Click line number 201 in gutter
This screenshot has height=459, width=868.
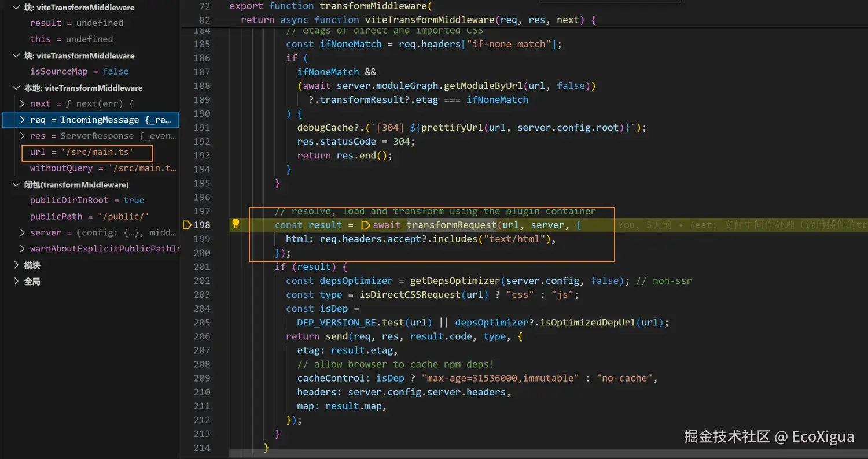[202, 266]
